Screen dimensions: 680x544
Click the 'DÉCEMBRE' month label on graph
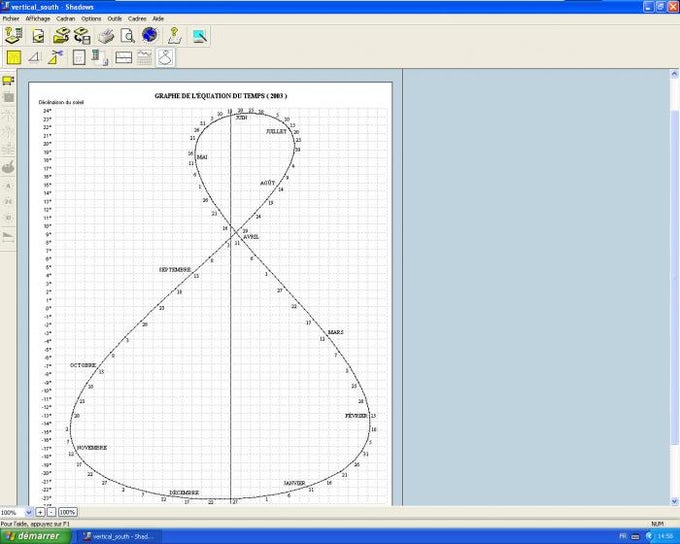(x=184, y=492)
